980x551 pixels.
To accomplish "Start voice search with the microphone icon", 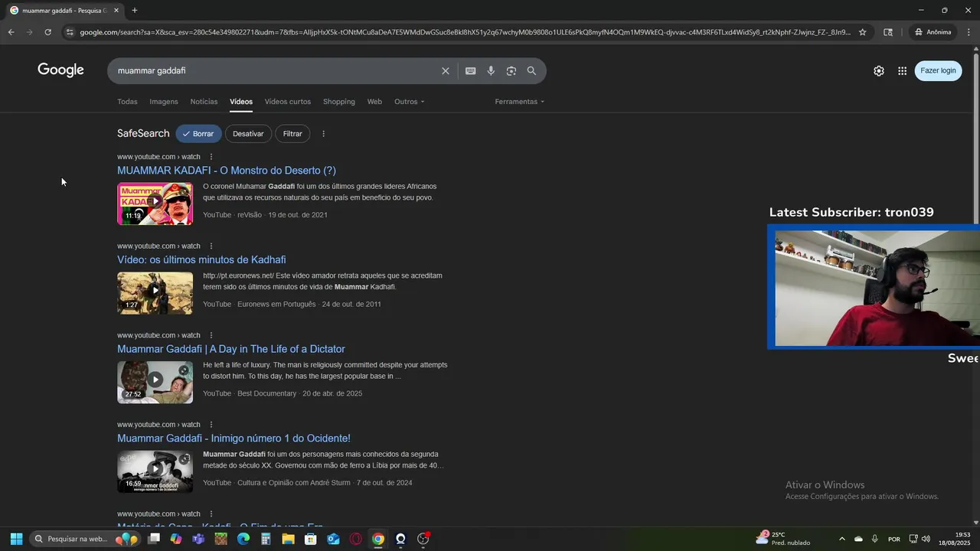I will pyautogui.click(x=491, y=70).
